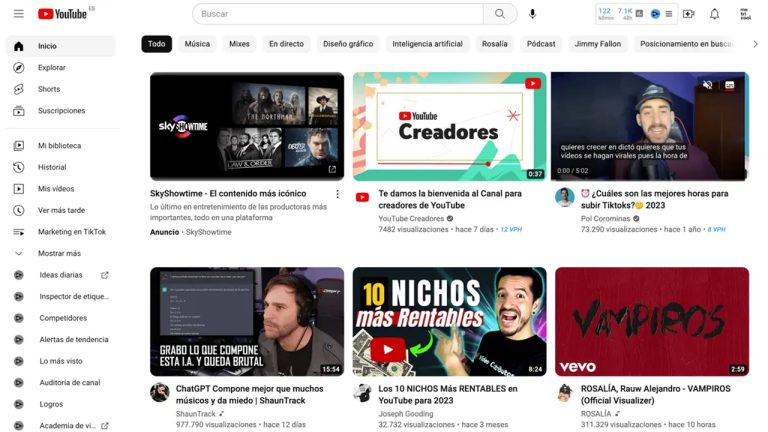
Task: Open Mis vídeos in the sidebar
Action: point(61,189)
